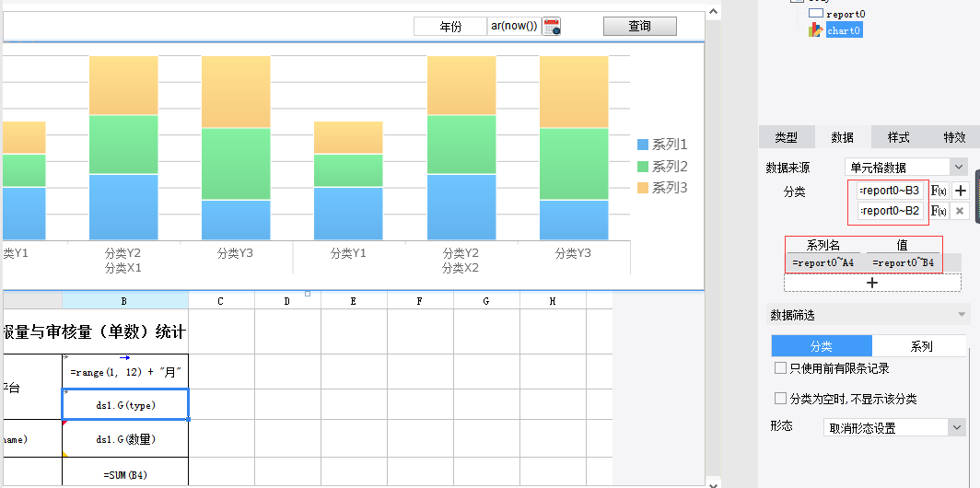Screen dimensions: 980x488
Task: Click the report0~B2 category field
Action: coord(890,211)
